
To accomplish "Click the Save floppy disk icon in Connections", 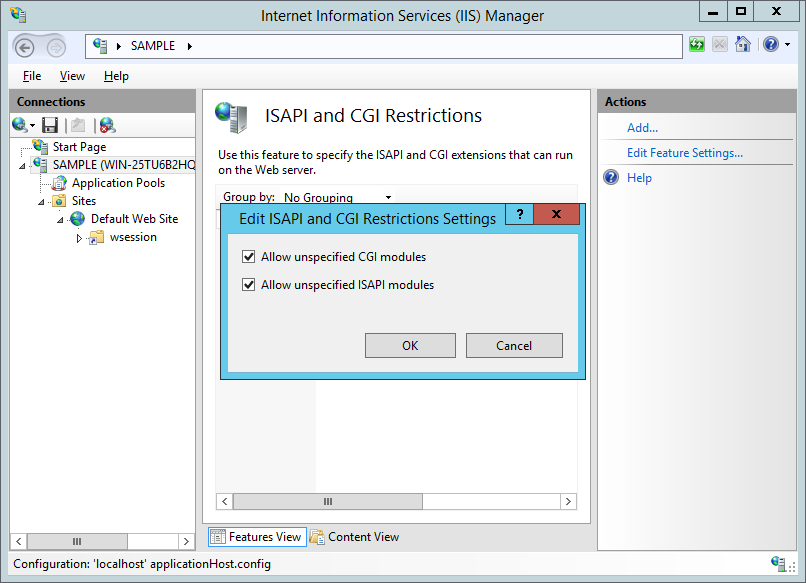I will (x=50, y=125).
